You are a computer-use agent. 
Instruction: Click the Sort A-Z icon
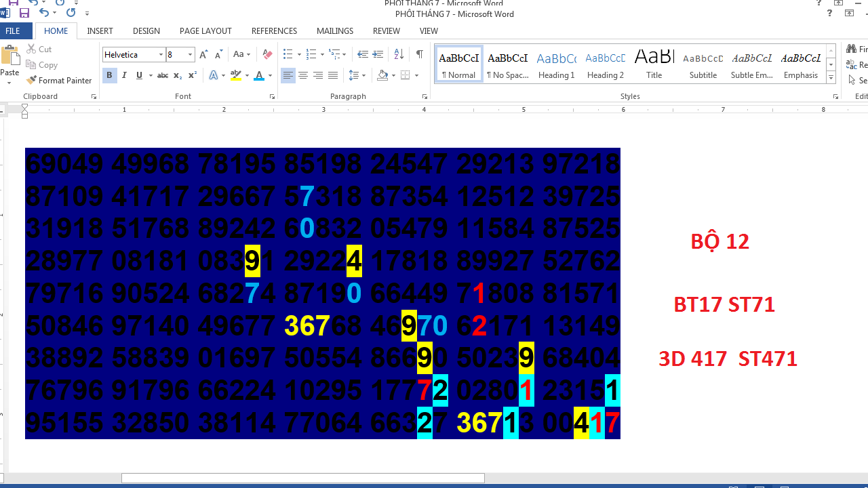399,54
